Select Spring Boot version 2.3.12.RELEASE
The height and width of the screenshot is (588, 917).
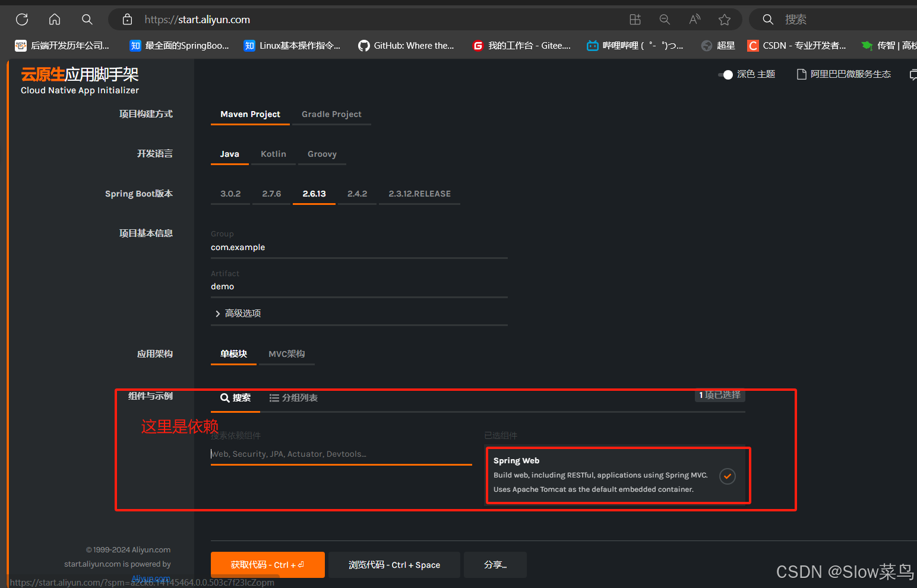coord(419,194)
